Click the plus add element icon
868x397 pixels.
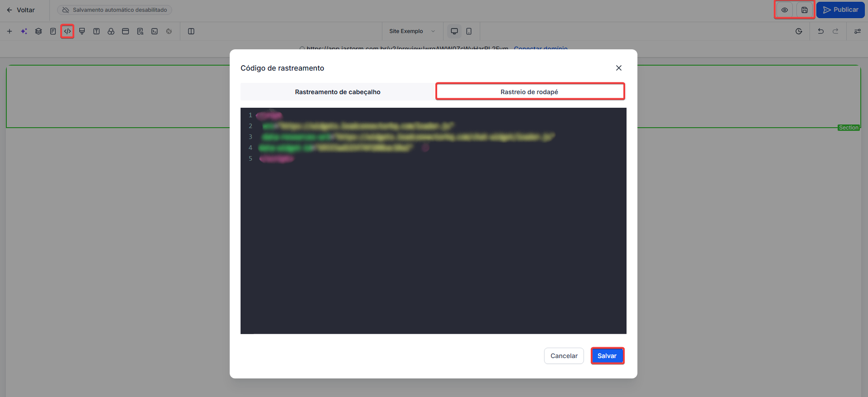click(x=10, y=31)
